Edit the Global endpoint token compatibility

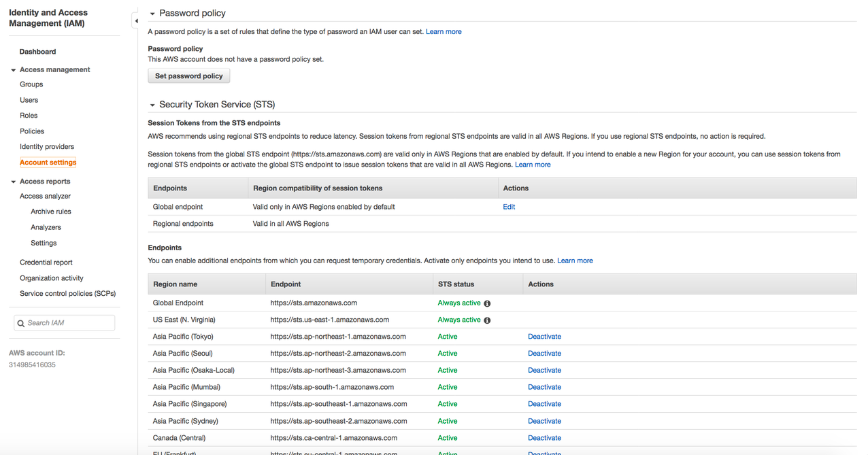click(x=509, y=207)
